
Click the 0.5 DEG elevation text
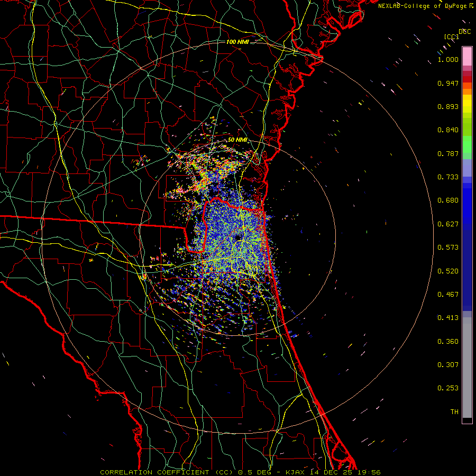(x=254, y=472)
